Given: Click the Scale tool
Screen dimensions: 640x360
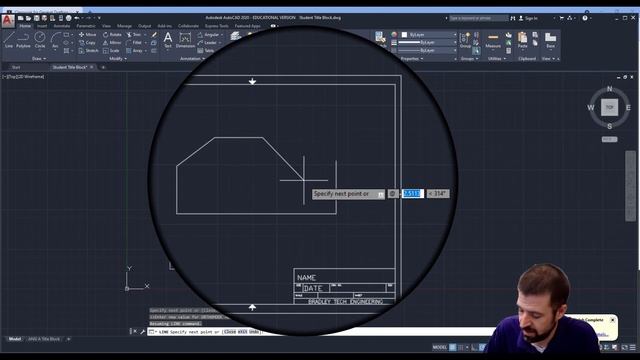Looking at the screenshot, I should 111,51.
